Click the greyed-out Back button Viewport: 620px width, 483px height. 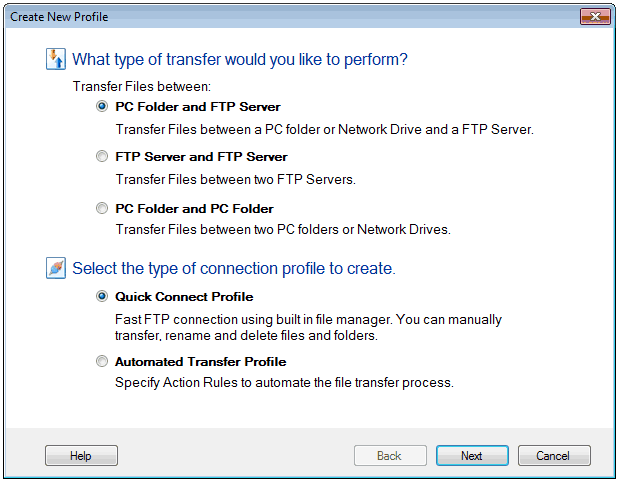coord(389,456)
